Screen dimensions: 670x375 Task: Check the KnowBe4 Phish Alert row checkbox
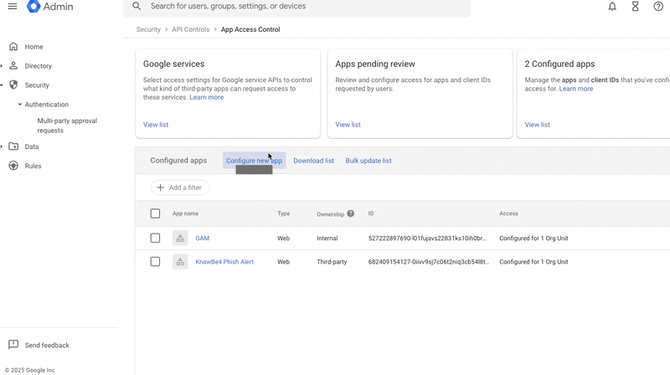[155, 261]
